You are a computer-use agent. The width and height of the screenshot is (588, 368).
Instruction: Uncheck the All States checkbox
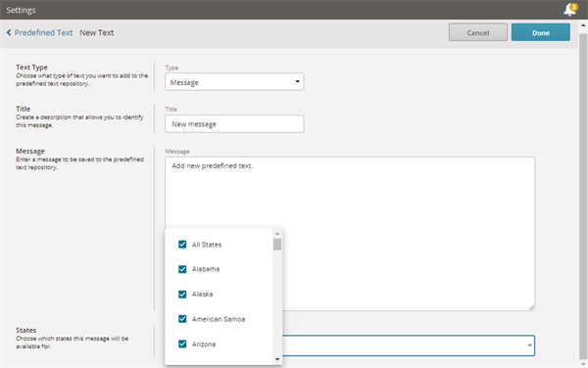182,245
